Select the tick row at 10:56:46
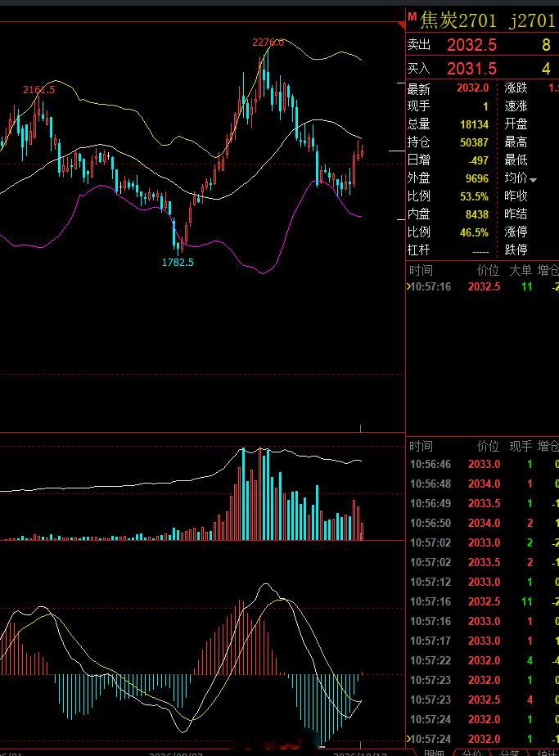This screenshot has width=559, height=756. pyautogui.click(x=482, y=464)
